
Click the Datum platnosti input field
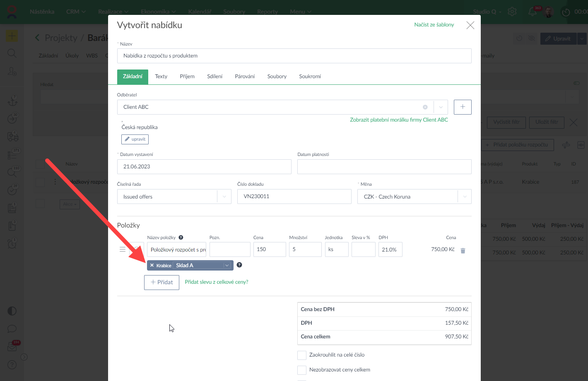point(384,167)
